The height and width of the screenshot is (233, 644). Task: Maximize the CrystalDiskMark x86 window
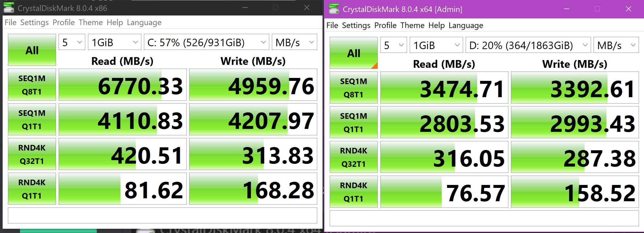(x=276, y=8)
